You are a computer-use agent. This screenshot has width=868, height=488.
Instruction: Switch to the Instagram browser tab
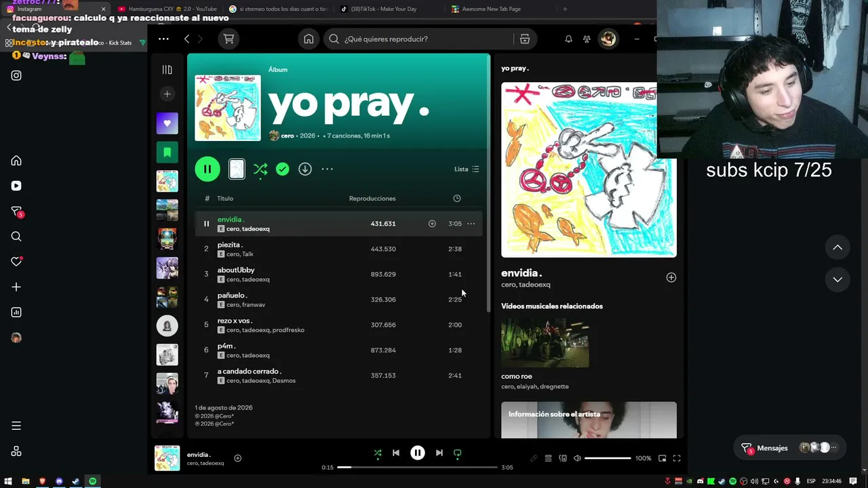click(x=54, y=9)
